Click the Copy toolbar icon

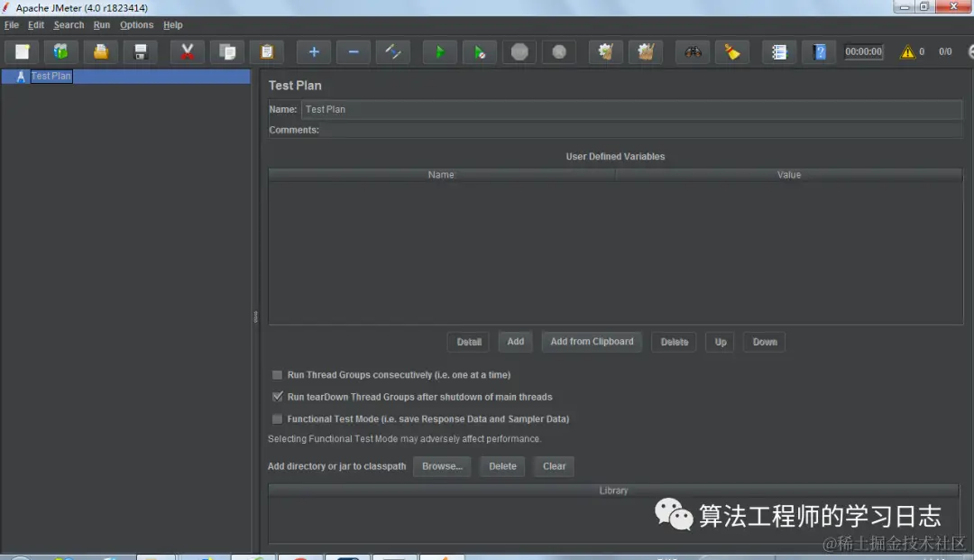(226, 52)
